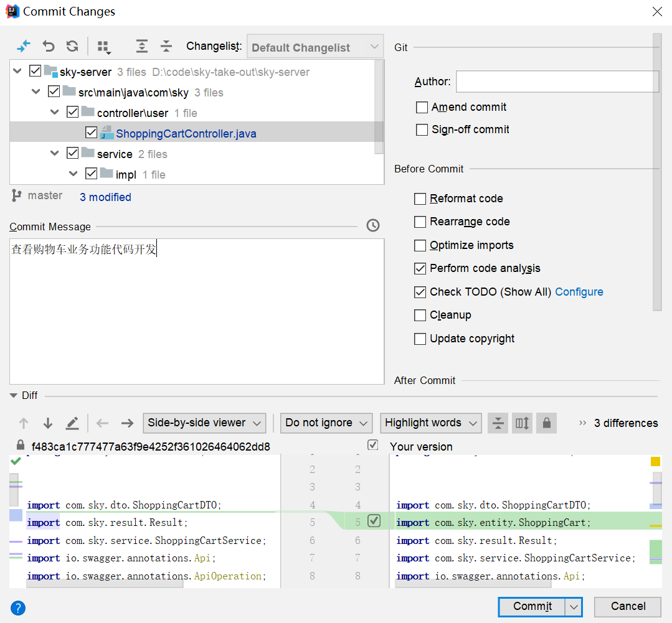Jump to next difference with the down arrow
Viewport: 672px width, 623px height.
tap(48, 424)
